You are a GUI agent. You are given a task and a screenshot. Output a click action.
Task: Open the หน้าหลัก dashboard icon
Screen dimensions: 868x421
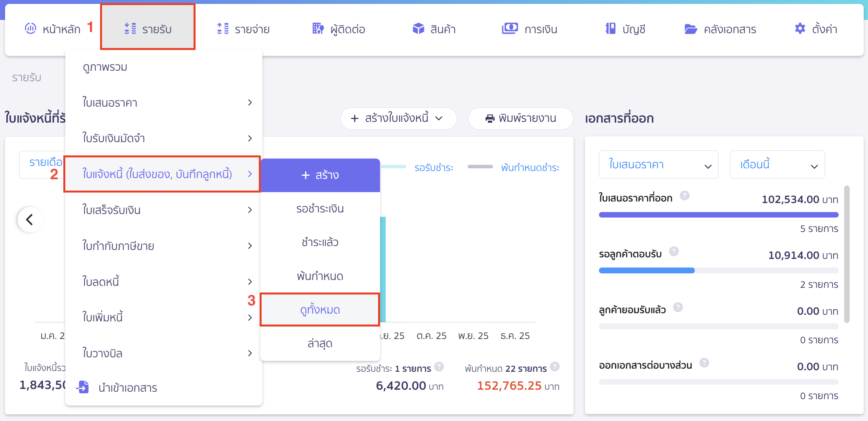pos(30,29)
